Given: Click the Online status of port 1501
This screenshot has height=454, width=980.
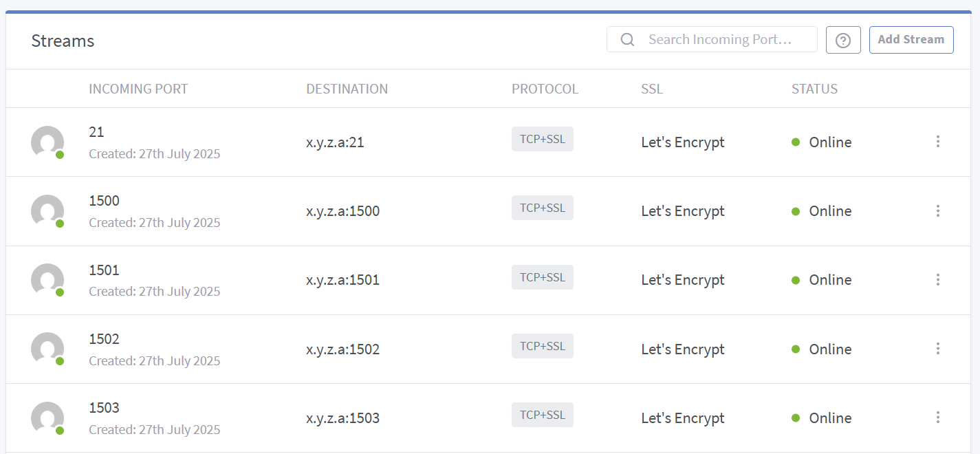Looking at the screenshot, I should point(829,280).
